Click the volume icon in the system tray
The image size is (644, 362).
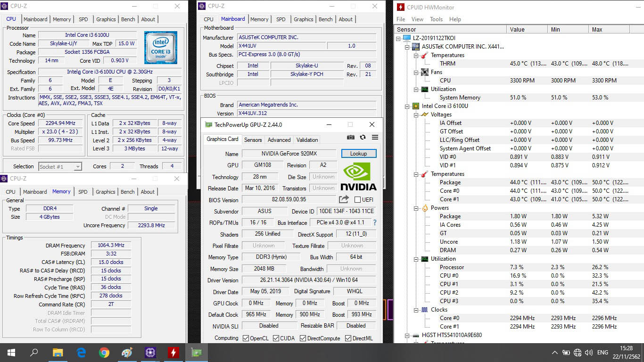588,353
